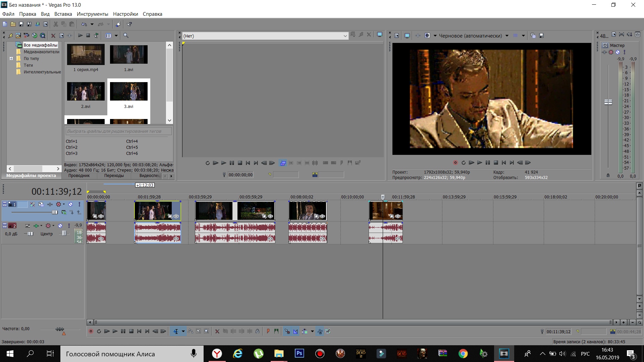Solo audio track 2 with exclamation icon
Screen dimensions: 644x362
(x=69, y=226)
